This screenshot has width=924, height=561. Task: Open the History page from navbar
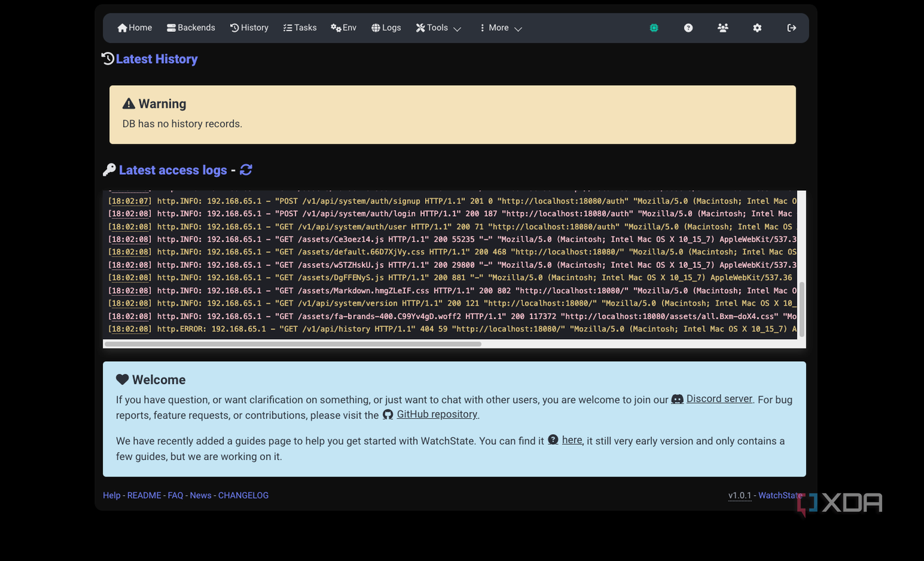click(x=249, y=28)
